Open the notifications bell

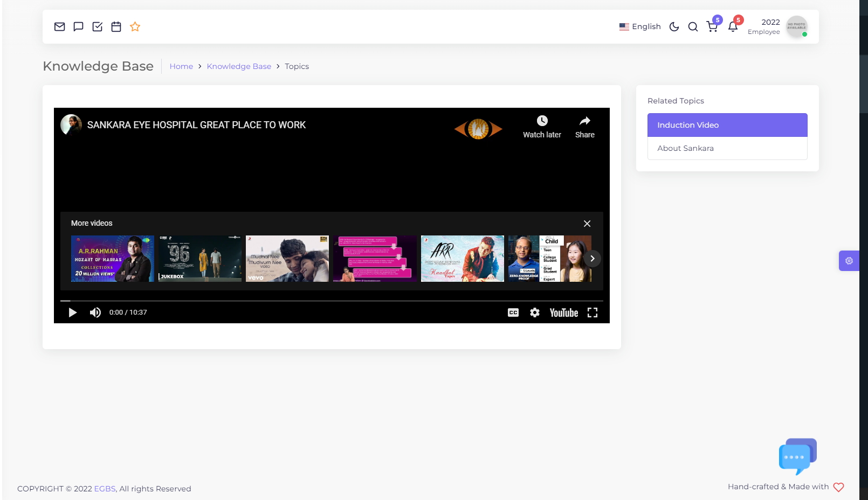732,27
